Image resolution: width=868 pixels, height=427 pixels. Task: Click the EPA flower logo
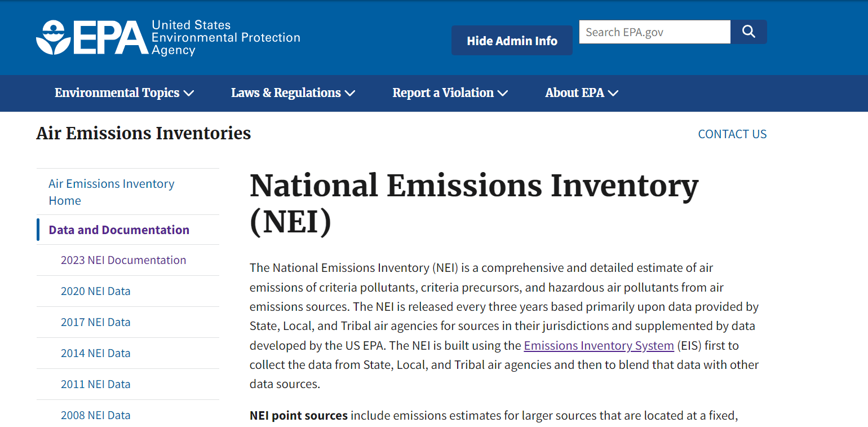point(54,37)
